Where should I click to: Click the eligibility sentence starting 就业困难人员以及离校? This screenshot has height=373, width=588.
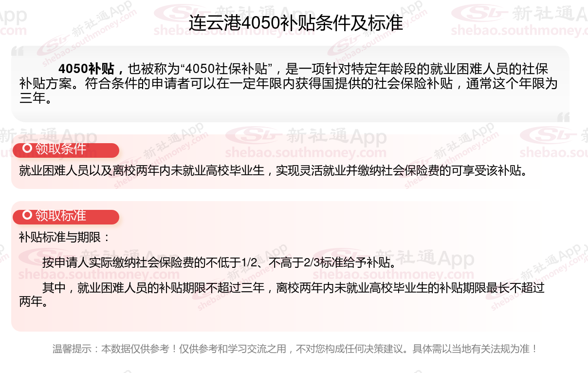pos(273,171)
